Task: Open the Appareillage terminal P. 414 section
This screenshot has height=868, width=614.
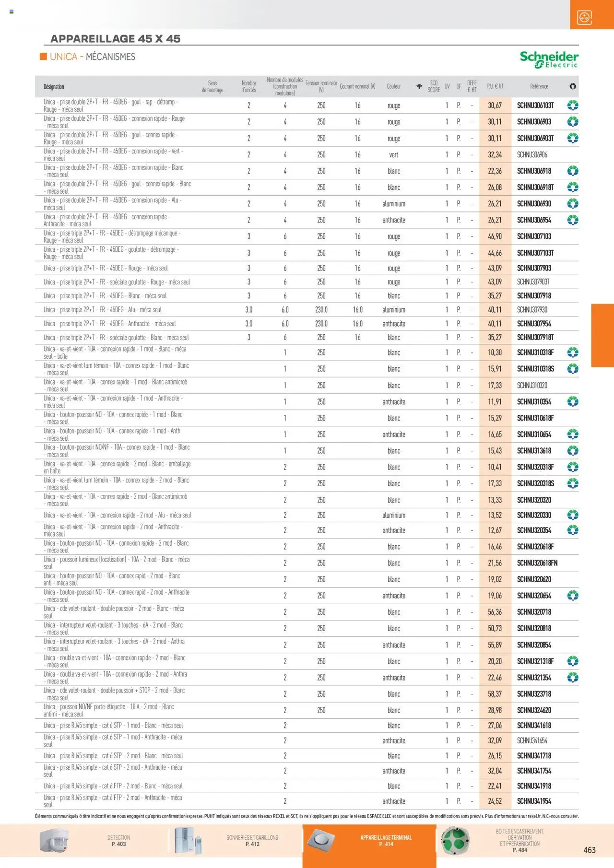Action: pos(386,841)
